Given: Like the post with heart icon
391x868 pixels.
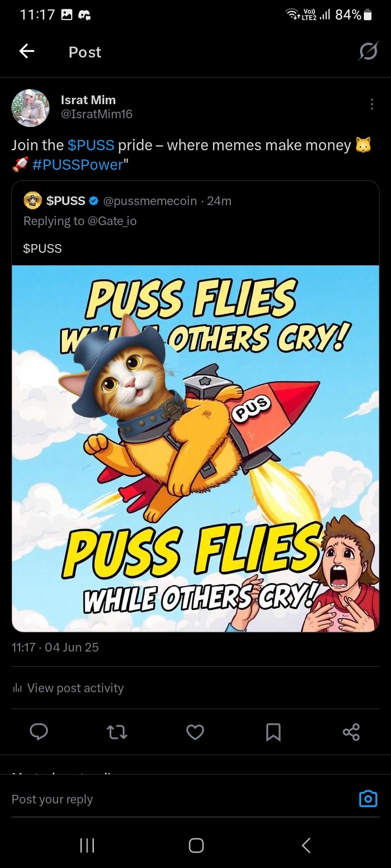Looking at the screenshot, I should click(195, 732).
